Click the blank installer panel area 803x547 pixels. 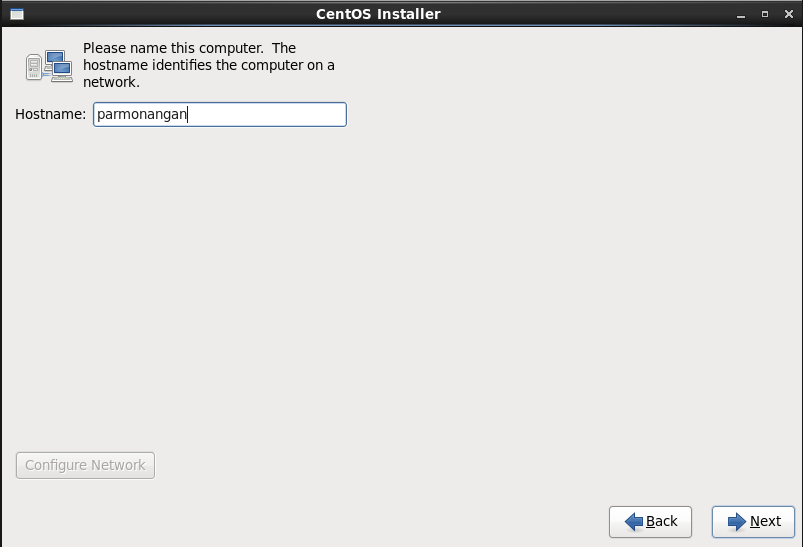click(400, 300)
